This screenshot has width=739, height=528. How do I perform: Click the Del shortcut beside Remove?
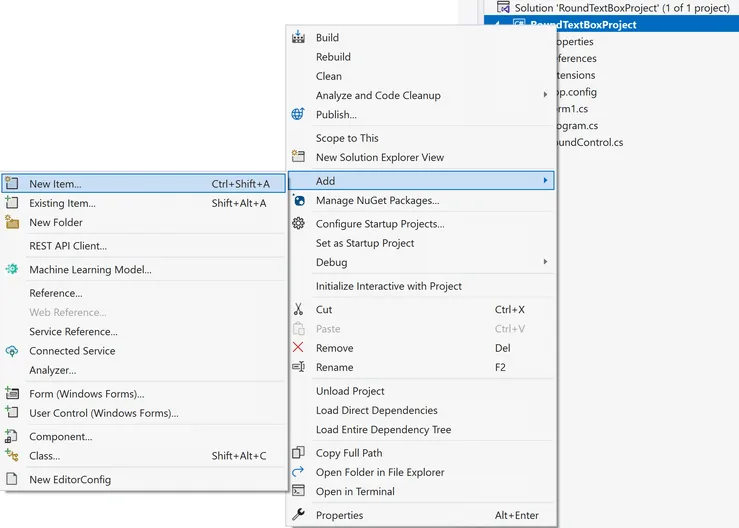502,347
